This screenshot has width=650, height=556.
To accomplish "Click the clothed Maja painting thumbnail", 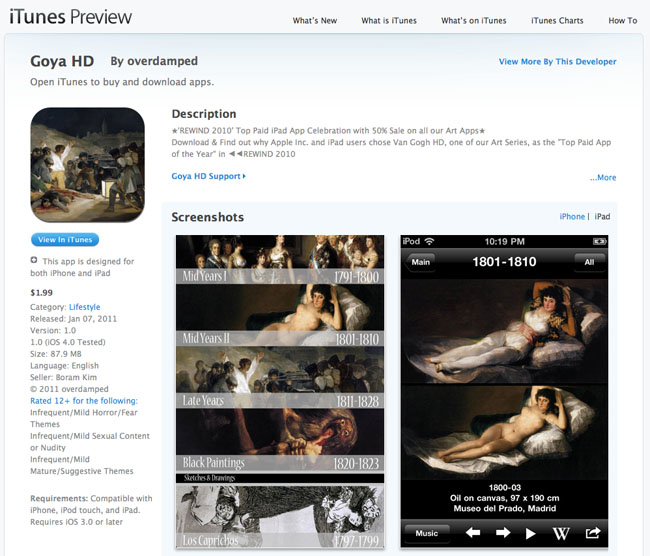I will coord(504,332).
